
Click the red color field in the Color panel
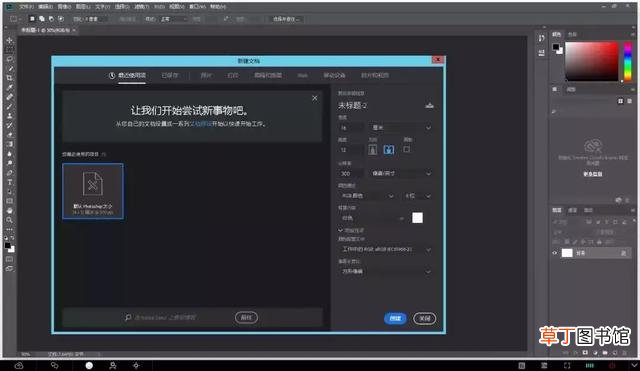(x=591, y=61)
